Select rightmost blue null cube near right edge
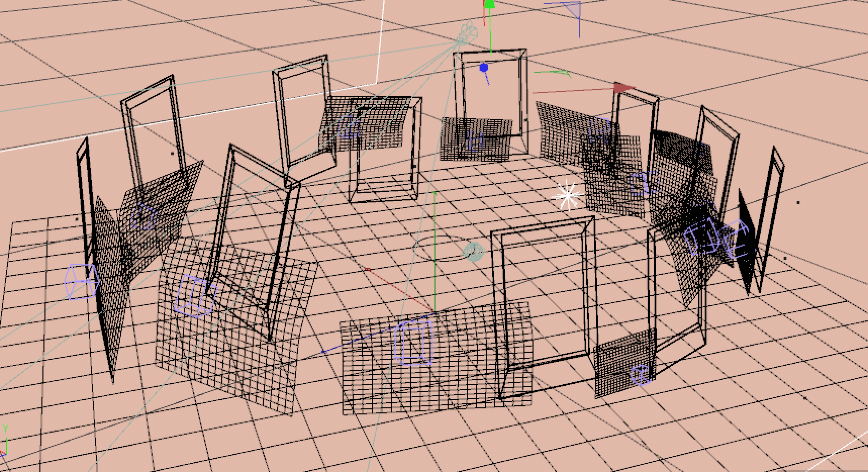The height and width of the screenshot is (472, 868). (736, 238)
